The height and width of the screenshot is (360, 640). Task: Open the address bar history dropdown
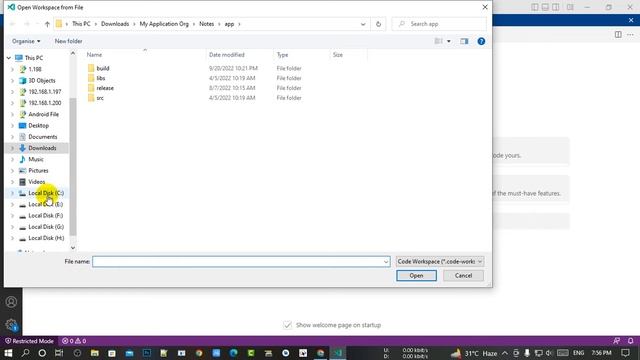363,24
